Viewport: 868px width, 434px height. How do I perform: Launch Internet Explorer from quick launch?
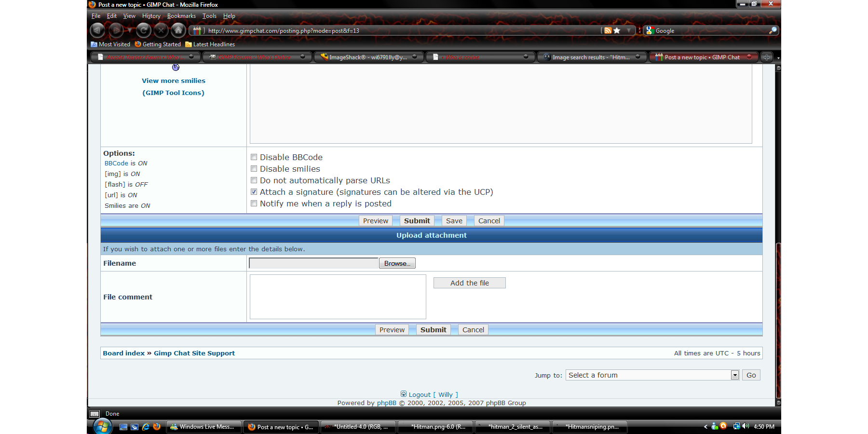[x=146, y=427]
